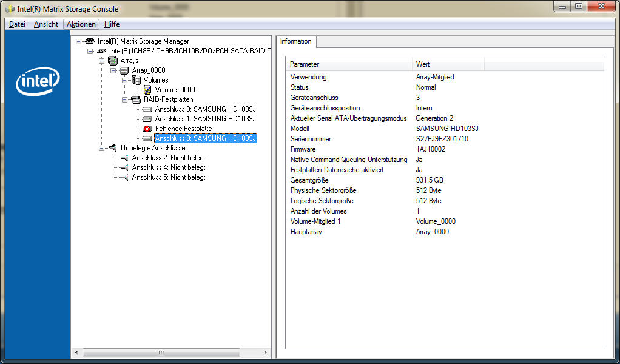
Task: Click the Unbelegte Anschlüsse connector icon
Action: pyautogui.click(x=113, y=148)
